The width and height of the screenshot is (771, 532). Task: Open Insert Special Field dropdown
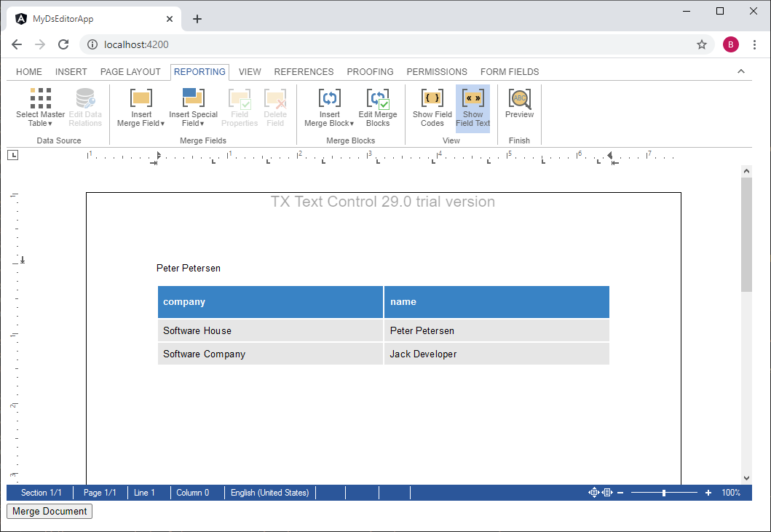click(x=193, y=107)
